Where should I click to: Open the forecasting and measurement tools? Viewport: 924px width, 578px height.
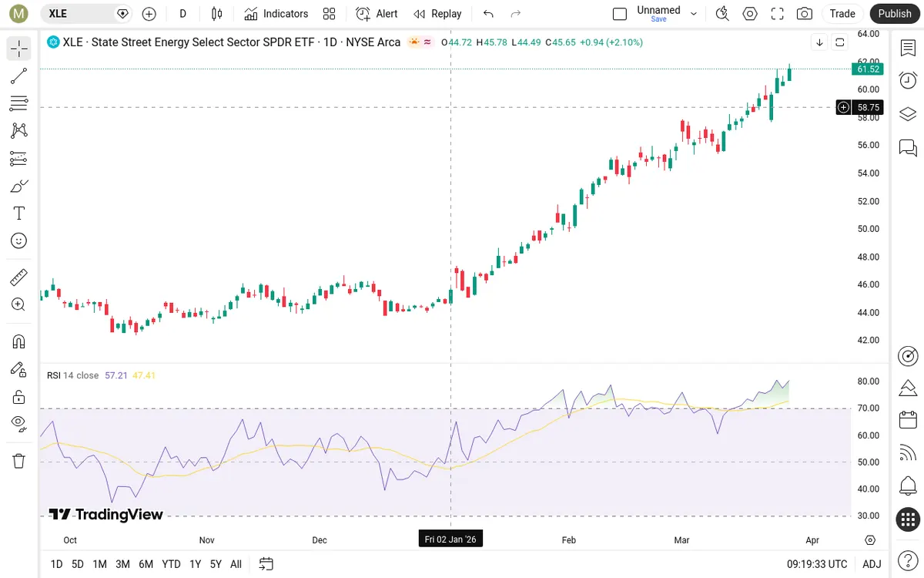[19, 159]
